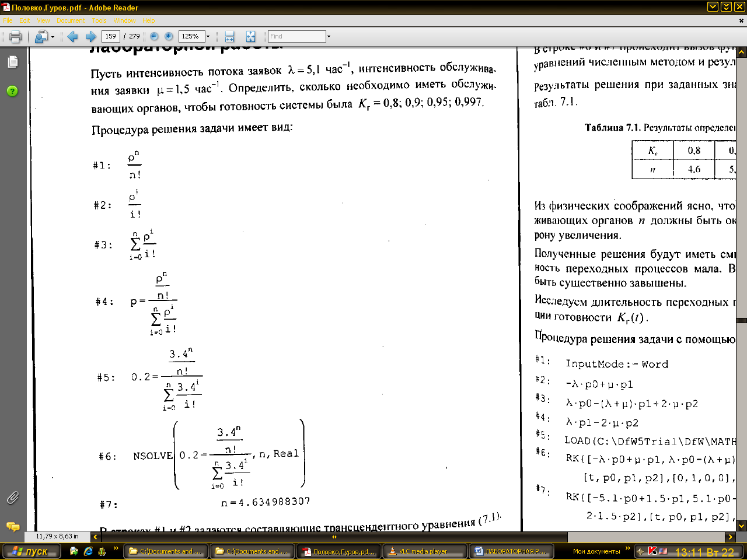Expand quick launch overflow chevron
The image size is (747, 560).
coord(116,549)
